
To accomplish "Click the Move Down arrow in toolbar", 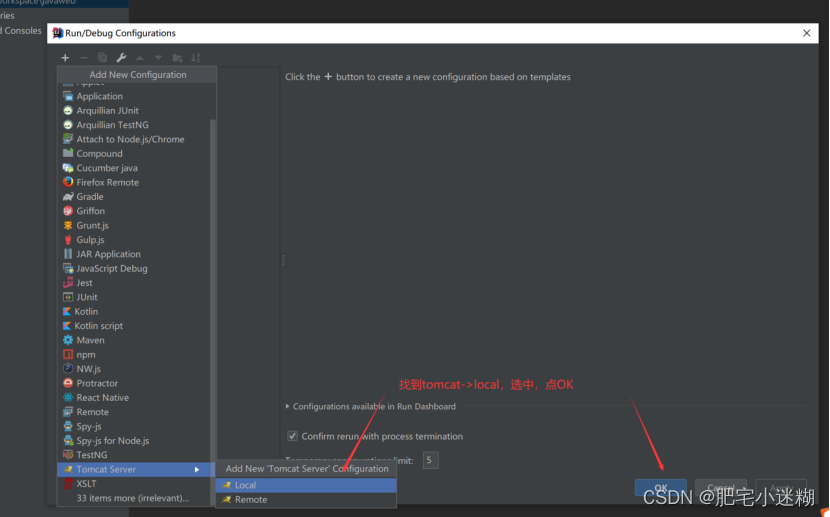I will 158,58.
